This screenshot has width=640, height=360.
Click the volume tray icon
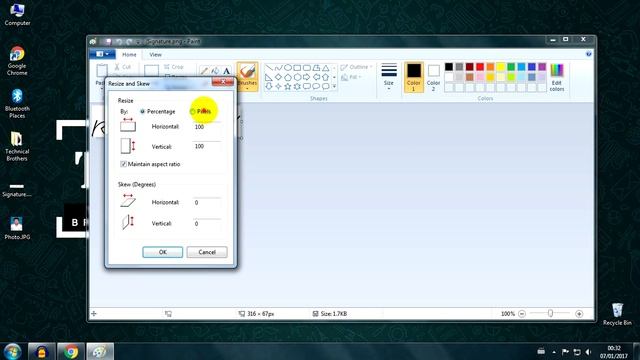point(588,352)
